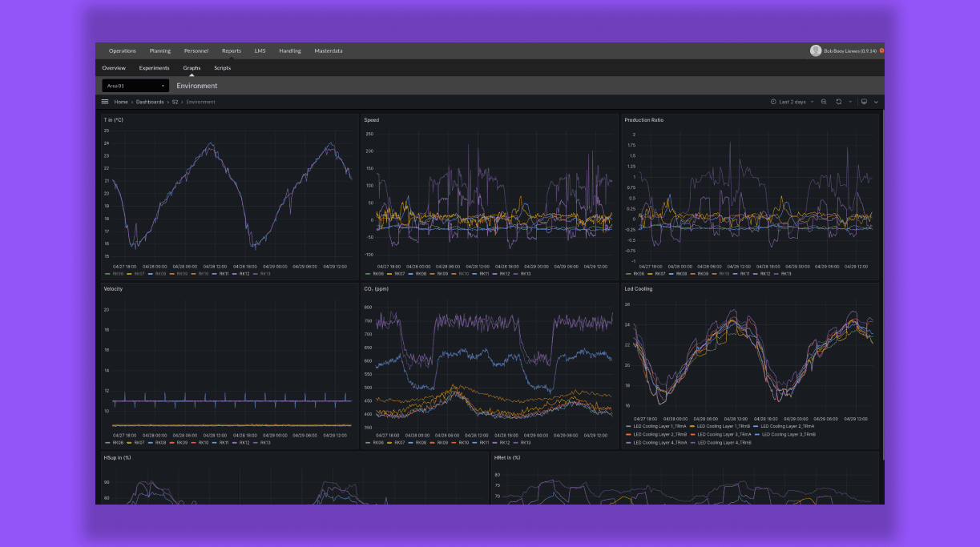Switch to the Overview tab
980x547 pixels.
tap(114, 68)
